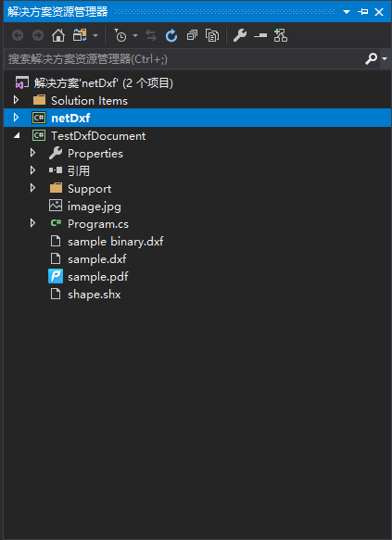Click the Sync with Active Document icon
The height and width of the screenshot is (540, 392).
[x=151, y=35]
